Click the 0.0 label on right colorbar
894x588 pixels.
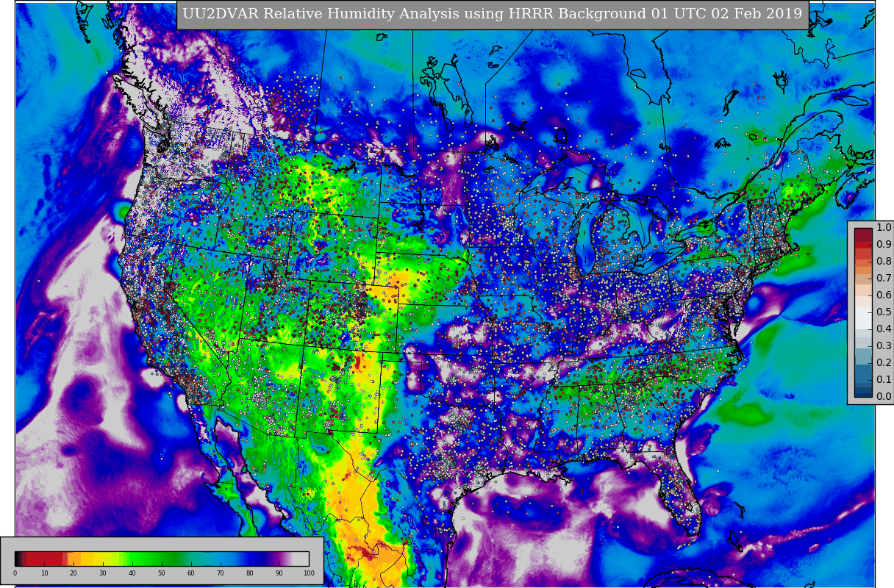[884, 397]
